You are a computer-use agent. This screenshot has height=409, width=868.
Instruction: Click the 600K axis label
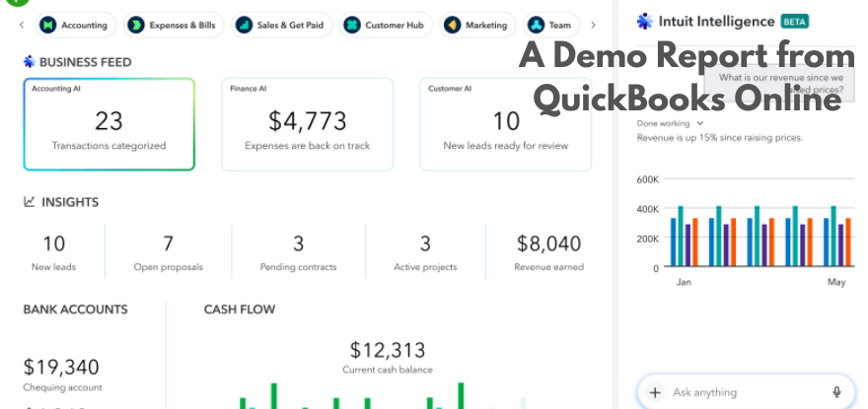point(648,180)
